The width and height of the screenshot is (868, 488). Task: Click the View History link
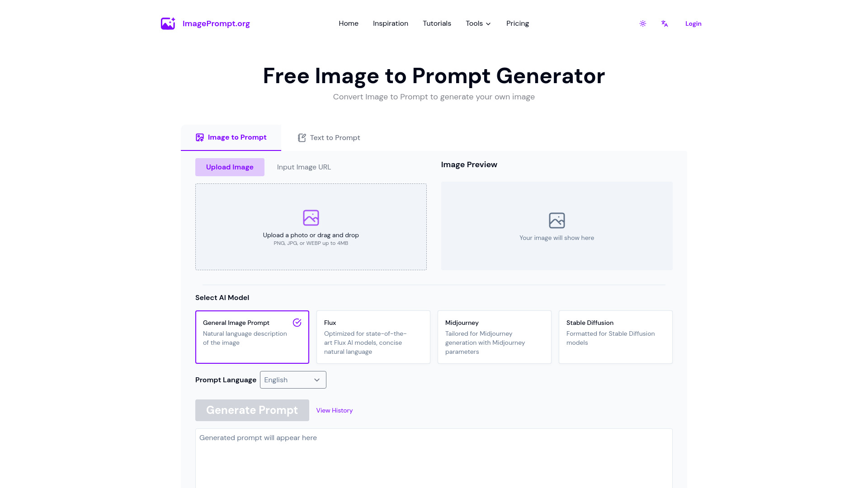[x=334, y=410]
